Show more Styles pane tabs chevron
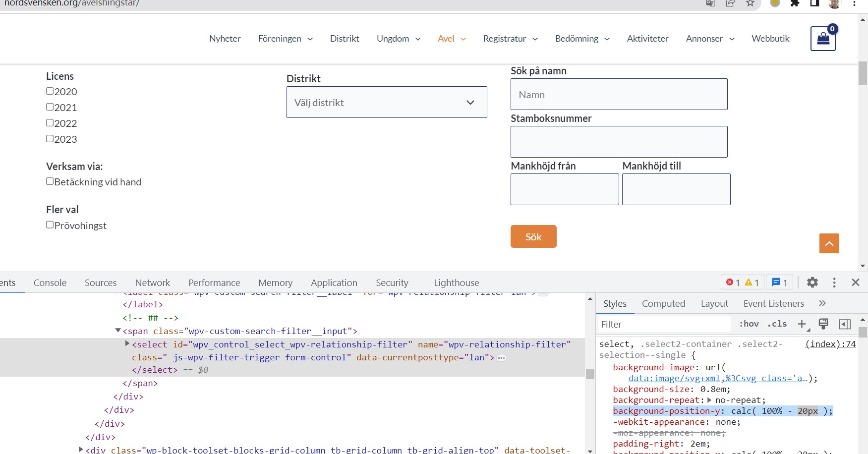This screenshot has height=454, width=868. click(822, 303)
